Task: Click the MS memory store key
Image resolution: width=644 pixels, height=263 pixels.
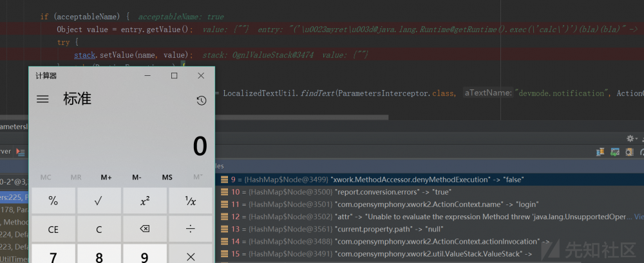Action: point(167,177)
